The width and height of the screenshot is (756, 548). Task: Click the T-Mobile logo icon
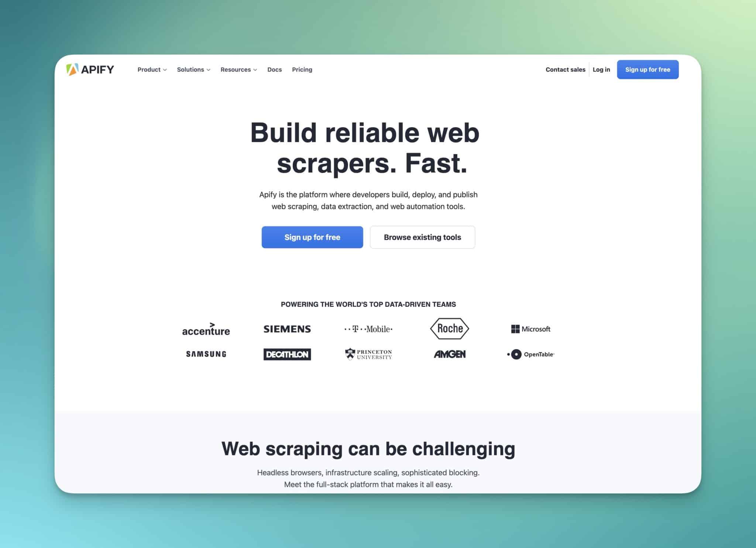pyautogui.click(x=369, y=329)
